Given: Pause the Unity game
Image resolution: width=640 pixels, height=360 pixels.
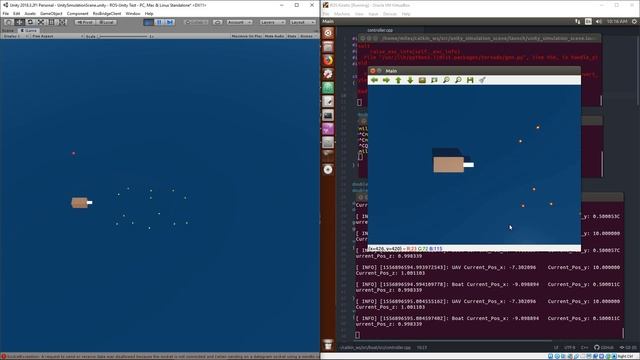Looking at the screenshot, I should [x=159, y=22].
